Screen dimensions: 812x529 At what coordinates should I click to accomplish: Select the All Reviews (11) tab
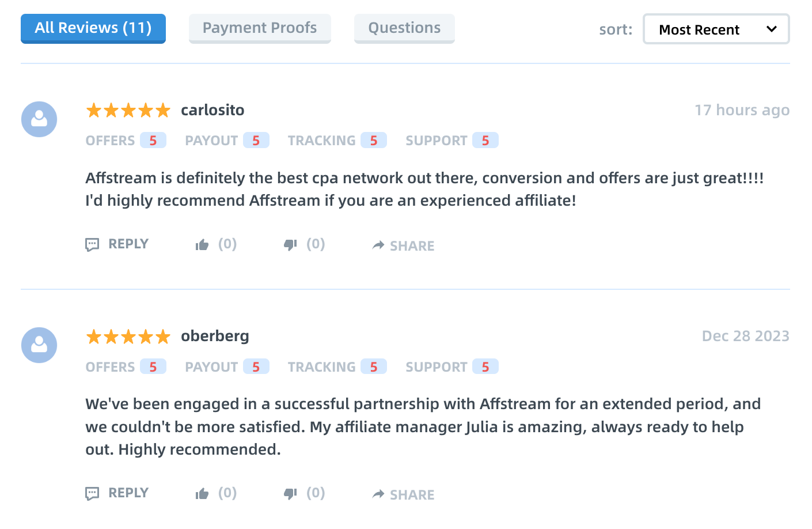(x=93, y=28)
